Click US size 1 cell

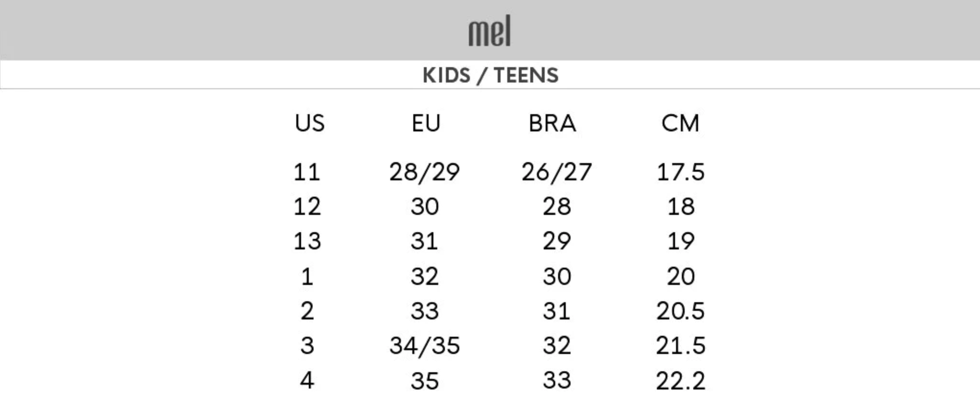coord(307,276)
